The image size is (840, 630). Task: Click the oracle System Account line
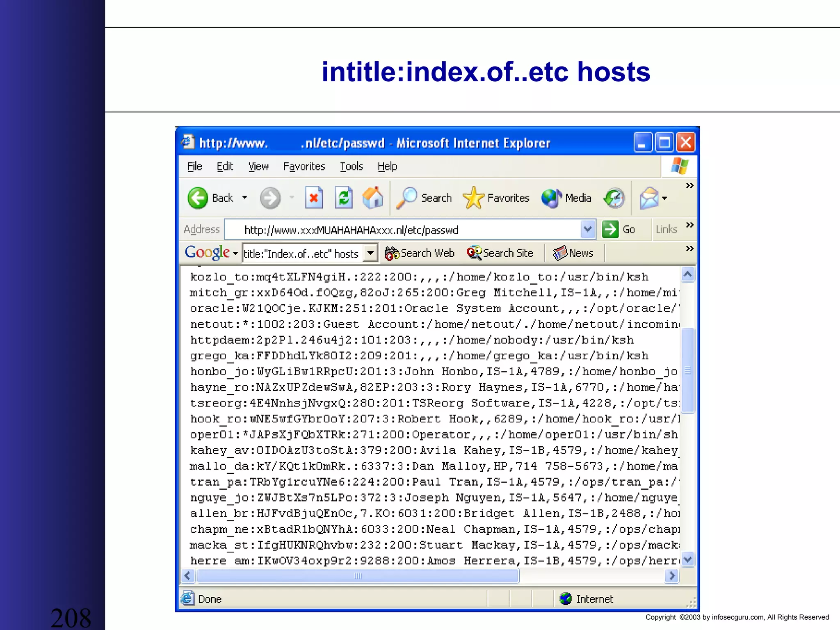[x=434, y=308]
